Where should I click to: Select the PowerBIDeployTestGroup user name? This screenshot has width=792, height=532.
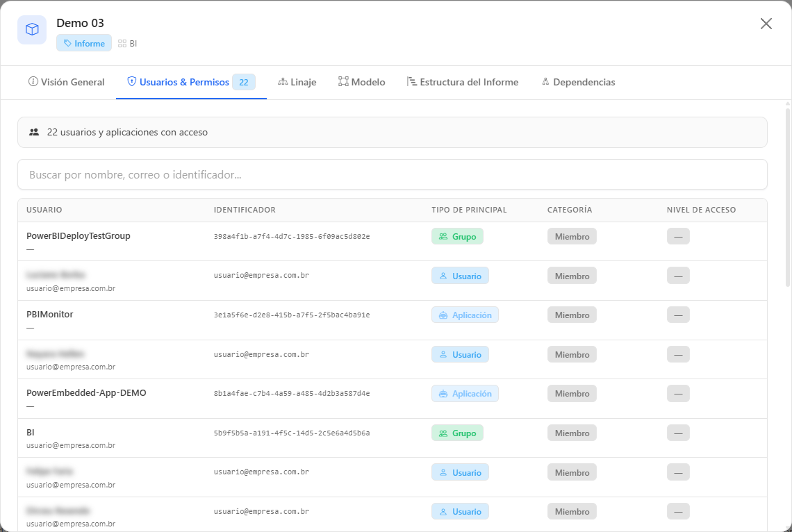click(x=79, y=235)
